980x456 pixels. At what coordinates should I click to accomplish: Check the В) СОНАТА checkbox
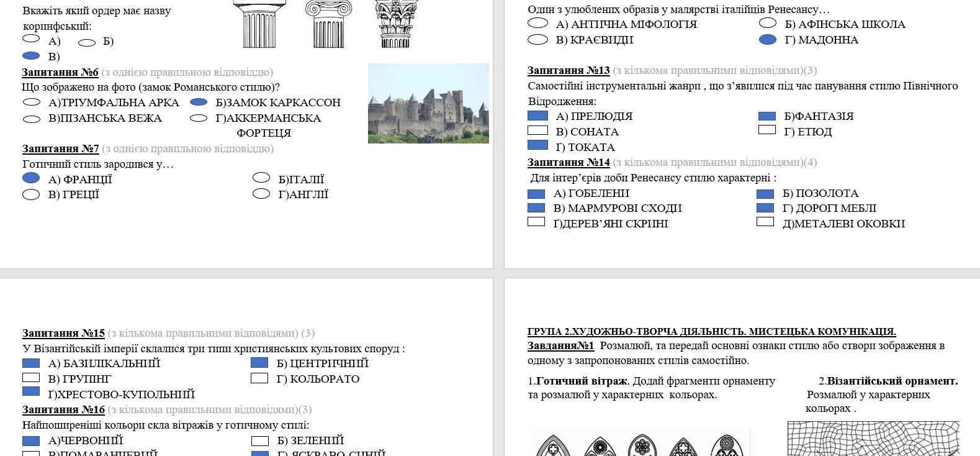click(x=537, y=130)
